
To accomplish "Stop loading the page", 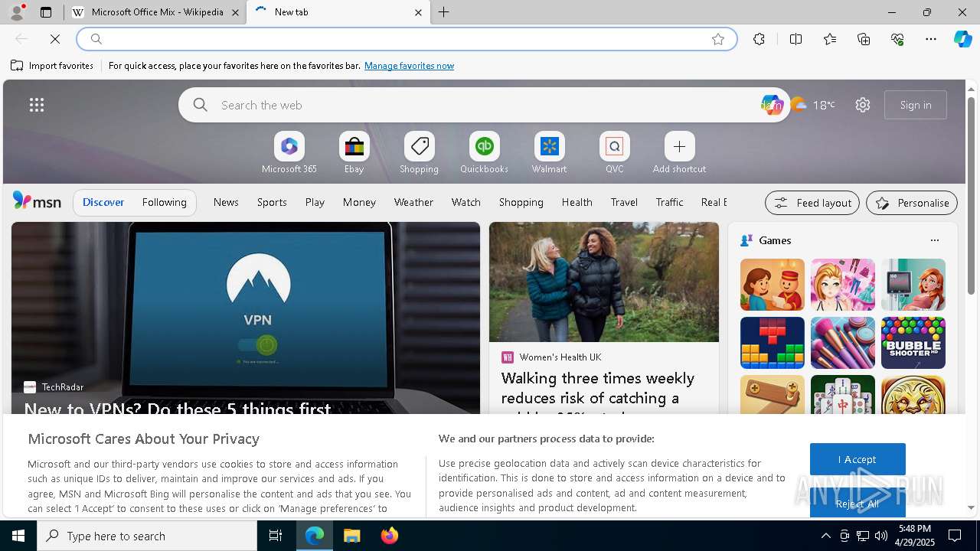I will [x=55, y=39].
